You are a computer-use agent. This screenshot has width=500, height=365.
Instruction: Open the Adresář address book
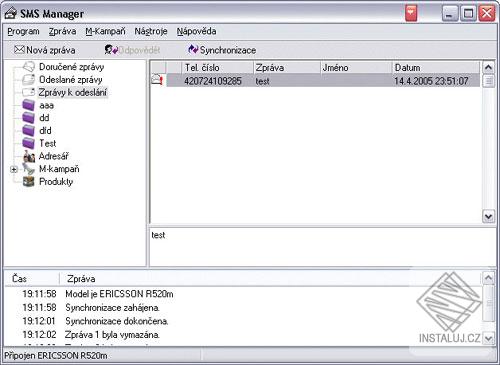pos(54,156)
